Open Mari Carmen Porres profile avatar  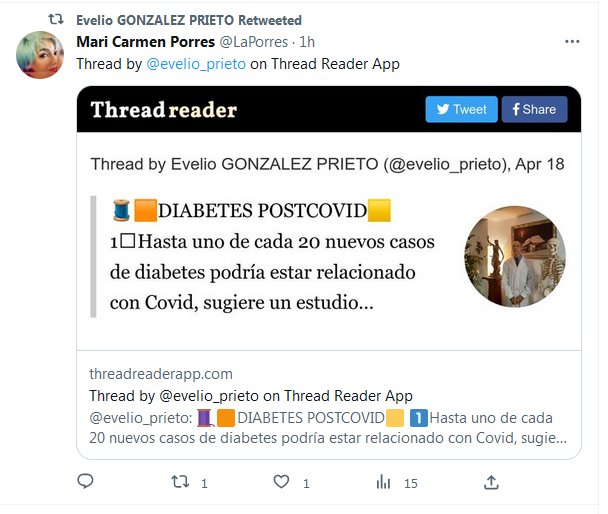click(x=40, y=55)
